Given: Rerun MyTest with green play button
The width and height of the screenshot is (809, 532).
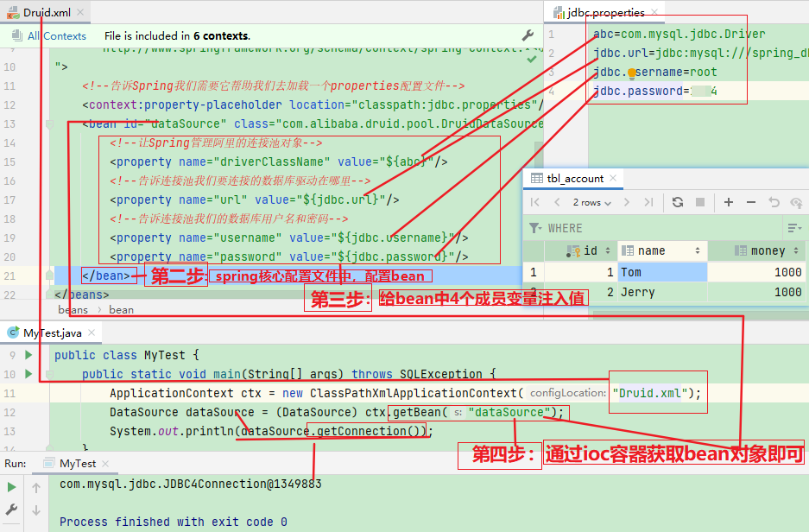Looking at the screenshot, I should (11, 487).
